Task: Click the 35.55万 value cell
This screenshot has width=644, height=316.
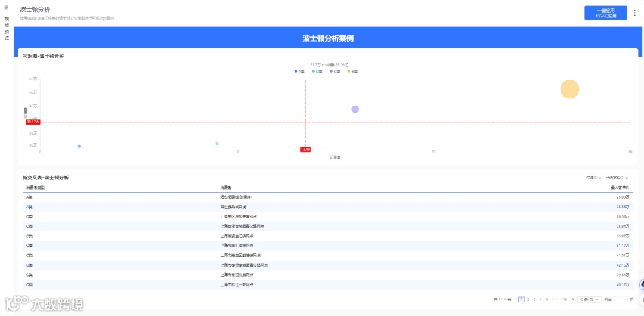Action: 624,207
